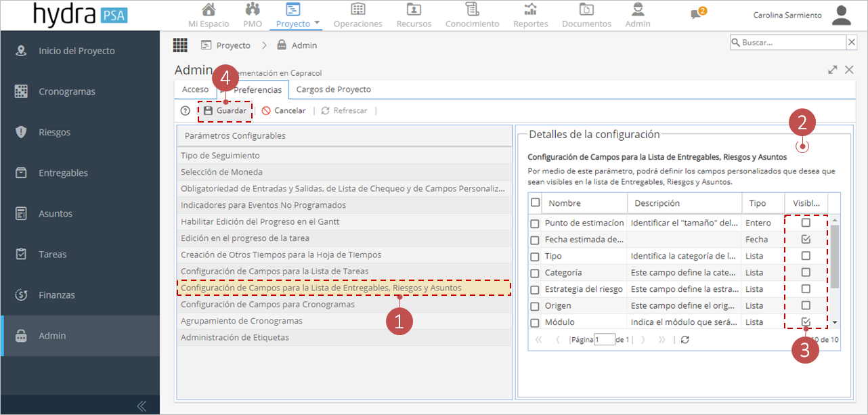The image size is (868, 415).
Task: Open Cronogramas in the sidebar
Action: 80,91
